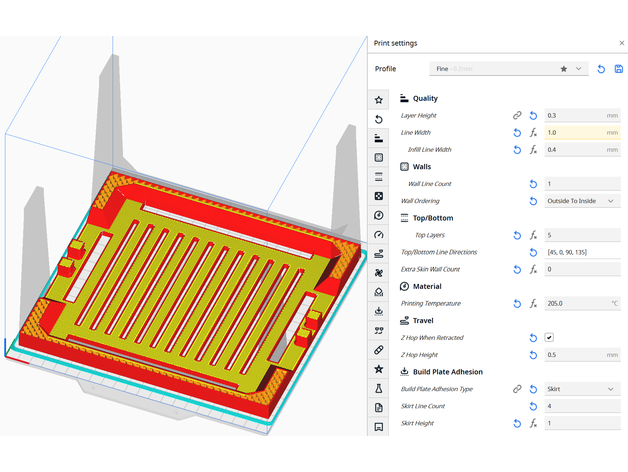The image size is (628, 472).
Task: Click the fx icon for Infill Line Width
Action: 533,150
